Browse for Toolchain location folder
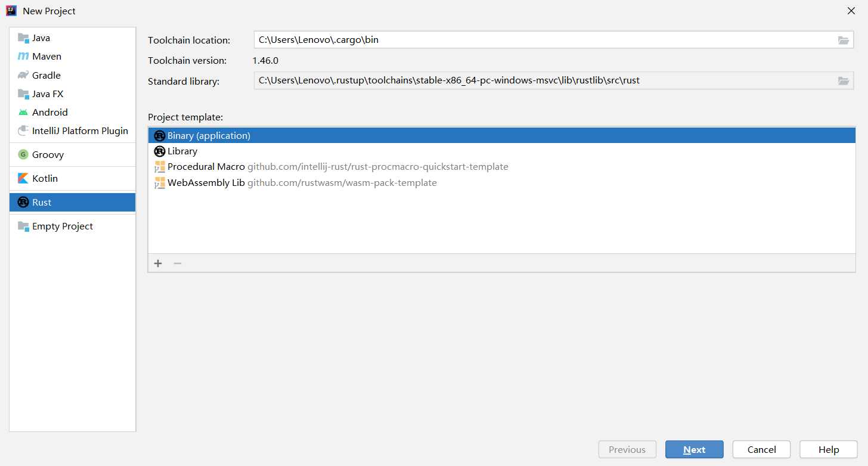Screen dimensions: 868x466 [x=843, y=40]
